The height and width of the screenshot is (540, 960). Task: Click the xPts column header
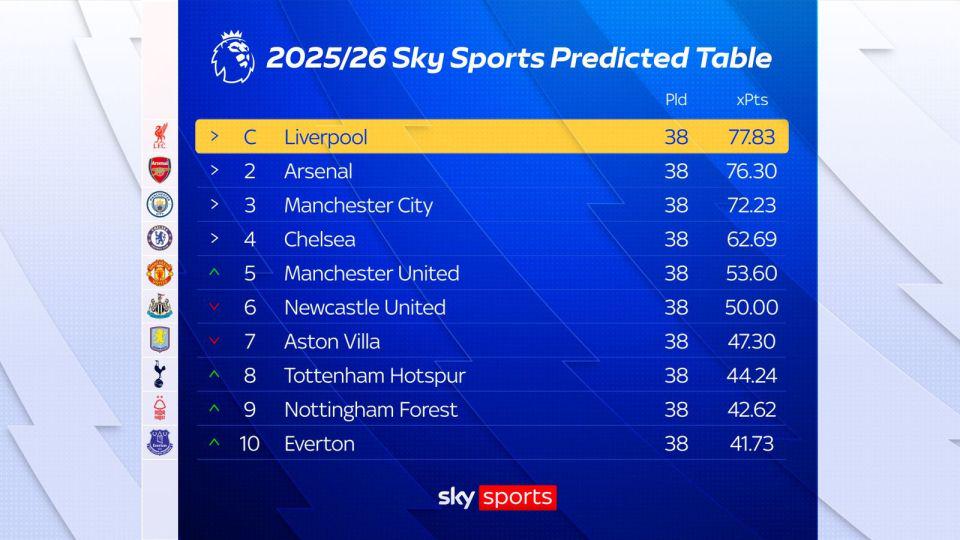(751, 100)
